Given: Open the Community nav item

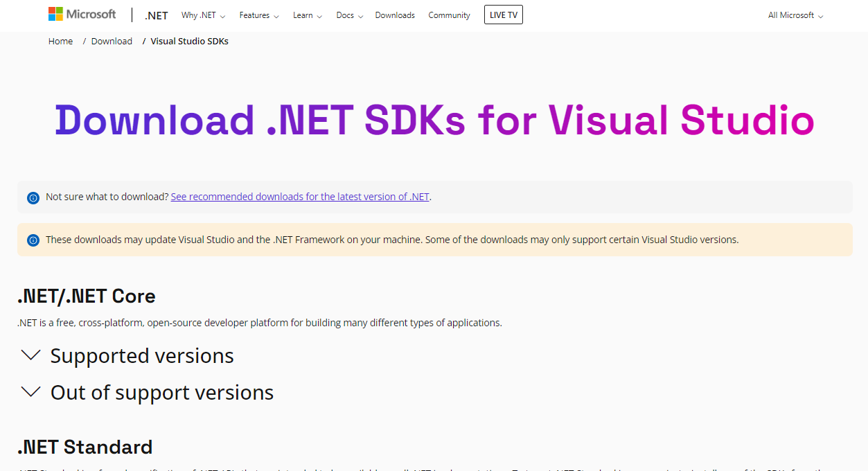Looking at the screenshot, I should (449, 15).
